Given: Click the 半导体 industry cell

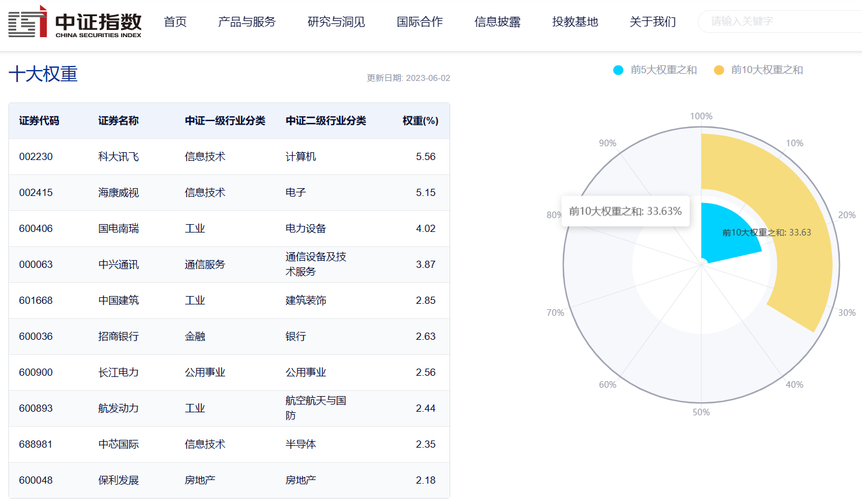Looking at the screenshot, I should coord(300,445).
